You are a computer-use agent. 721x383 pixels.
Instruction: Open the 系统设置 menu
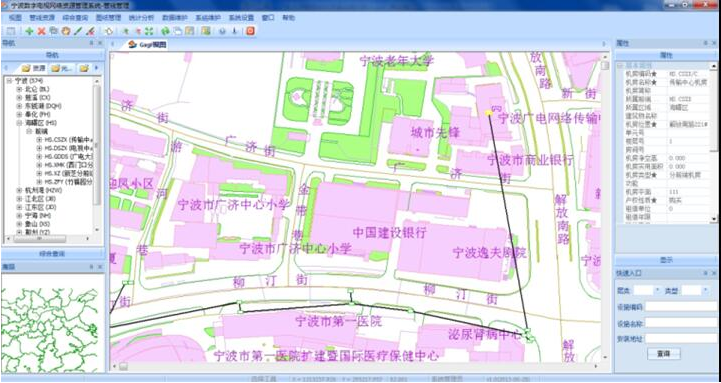241,18
